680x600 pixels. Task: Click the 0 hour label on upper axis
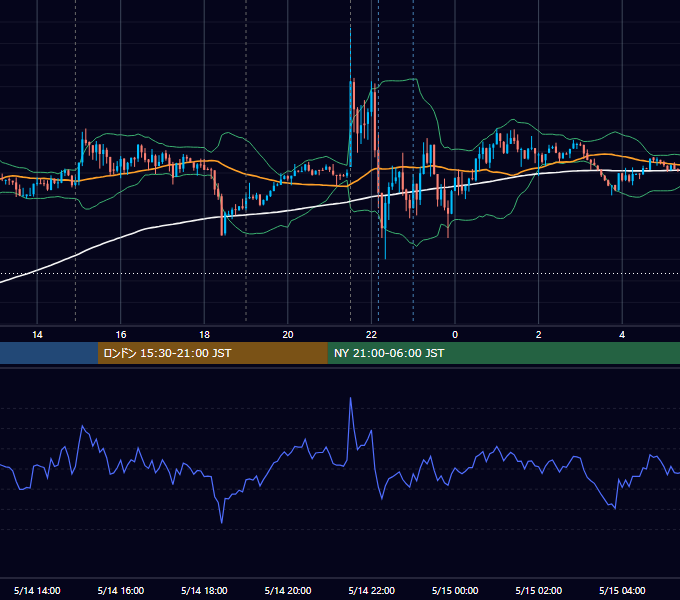coord(455,335)
